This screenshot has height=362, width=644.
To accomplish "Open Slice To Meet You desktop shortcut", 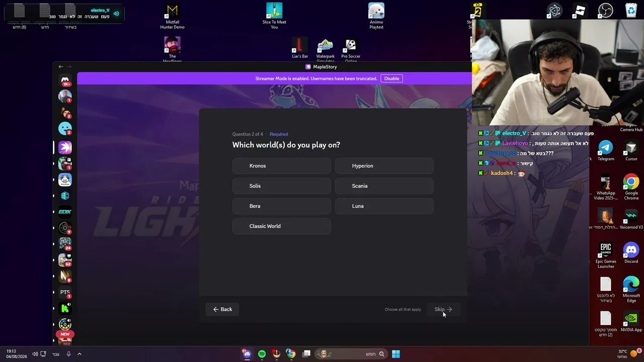I will point(274,17).
